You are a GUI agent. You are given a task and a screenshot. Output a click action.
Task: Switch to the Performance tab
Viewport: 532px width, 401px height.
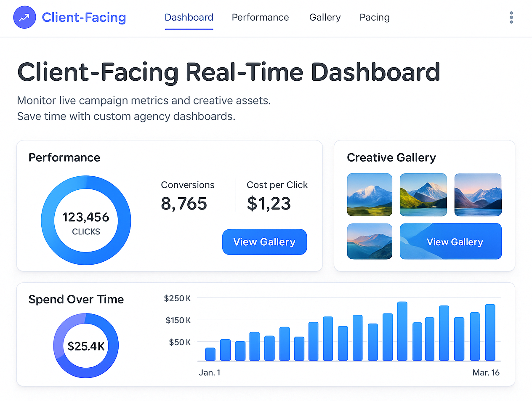260,17
